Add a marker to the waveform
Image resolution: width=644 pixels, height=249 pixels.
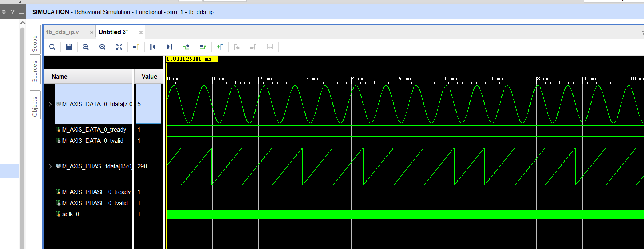[220, 47]
